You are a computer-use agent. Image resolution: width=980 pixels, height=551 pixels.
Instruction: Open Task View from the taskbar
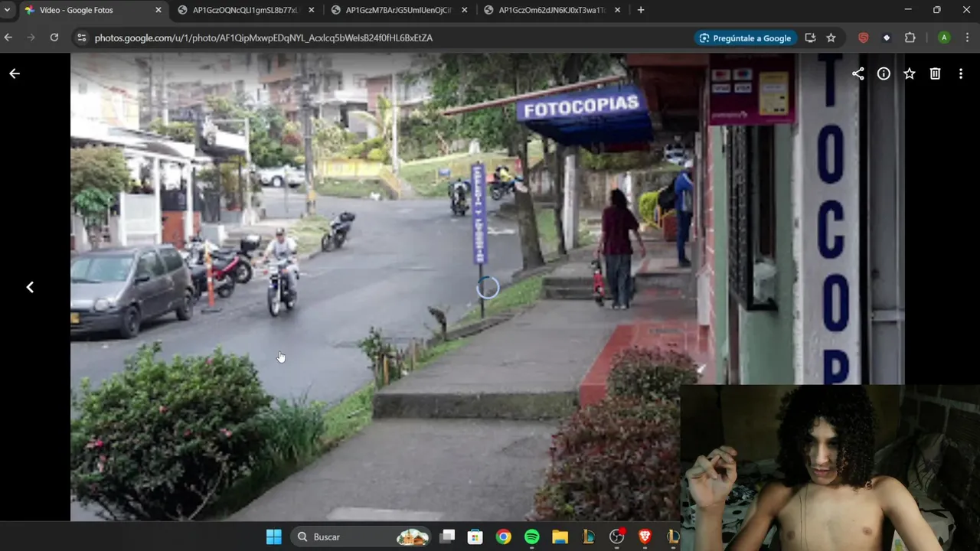[x=448, y=536]
